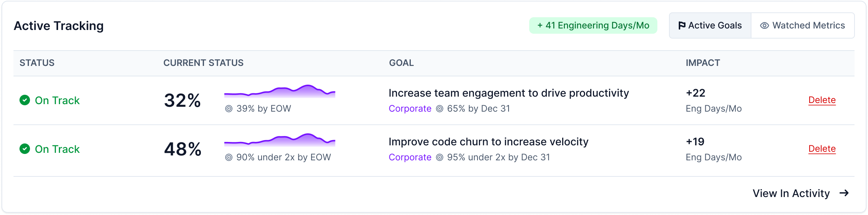Click Corporate tag under code churn goal

[x=410, y=157]
